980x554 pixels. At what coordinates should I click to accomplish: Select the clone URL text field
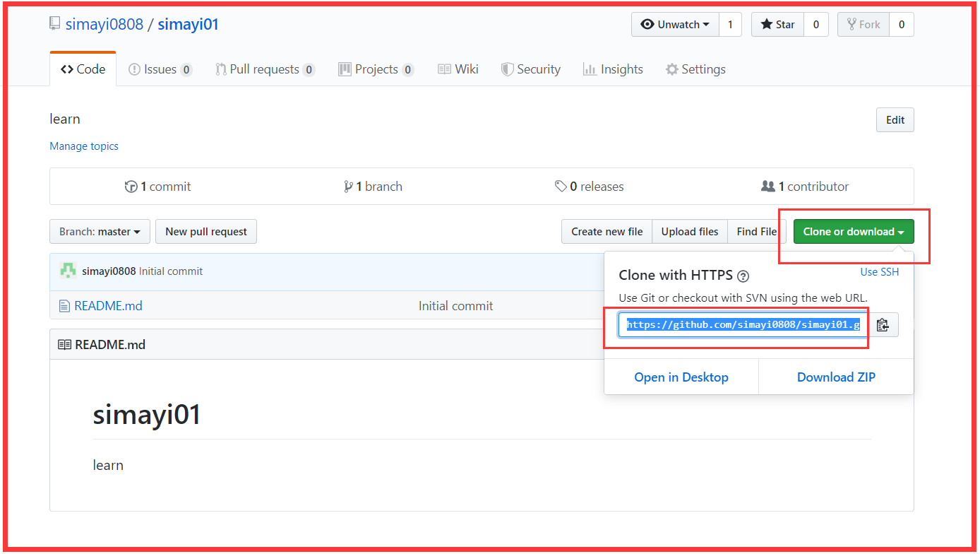pyautogui.click(x=743, y=325)
